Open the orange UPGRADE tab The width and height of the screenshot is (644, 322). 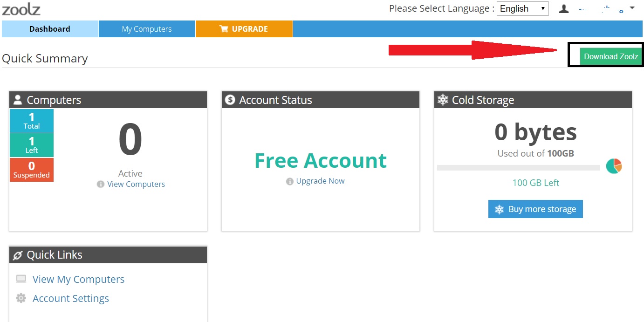click(x=244, y=29)
